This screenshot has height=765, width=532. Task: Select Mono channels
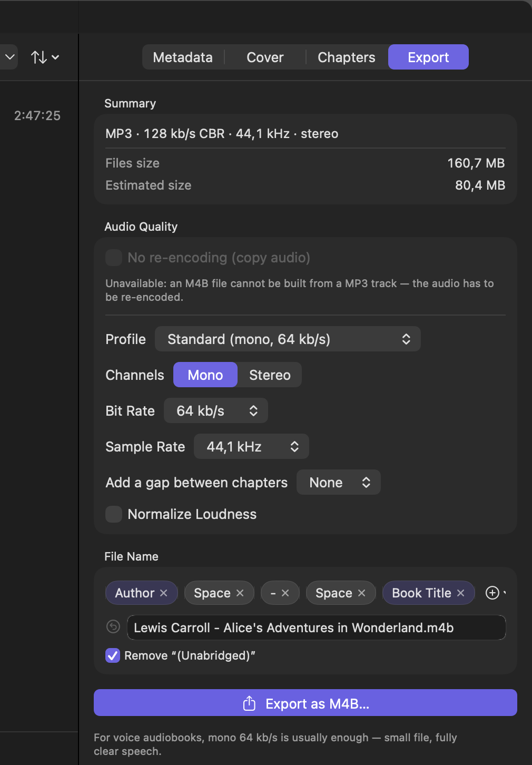pyautogui.click(x=205, y=375)
